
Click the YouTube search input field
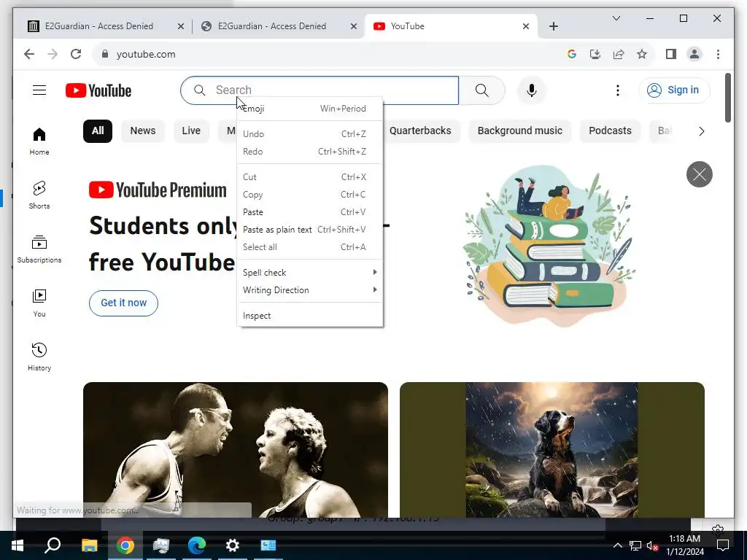tap(320, 90)
